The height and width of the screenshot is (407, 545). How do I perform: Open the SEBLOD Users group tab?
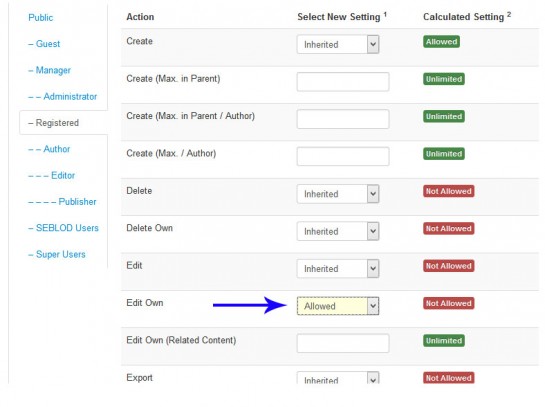click(64, 228)
